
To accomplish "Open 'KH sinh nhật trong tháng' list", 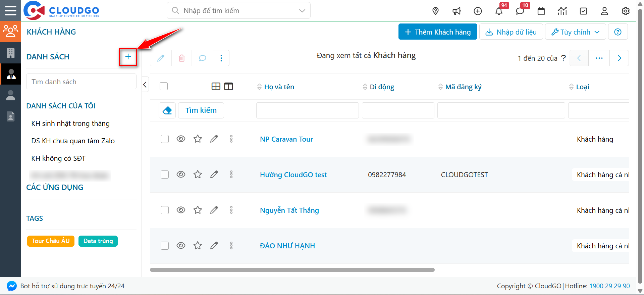I will (70, 124).
